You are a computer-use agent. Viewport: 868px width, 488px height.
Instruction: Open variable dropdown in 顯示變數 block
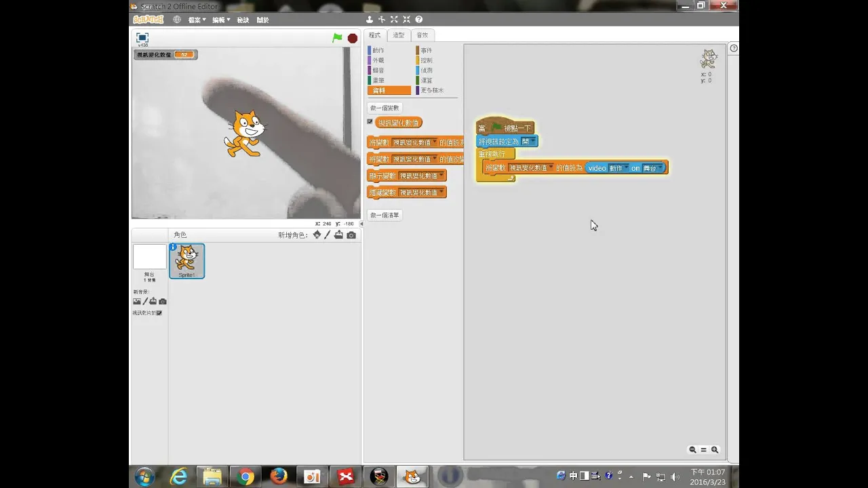click(421, 176)
